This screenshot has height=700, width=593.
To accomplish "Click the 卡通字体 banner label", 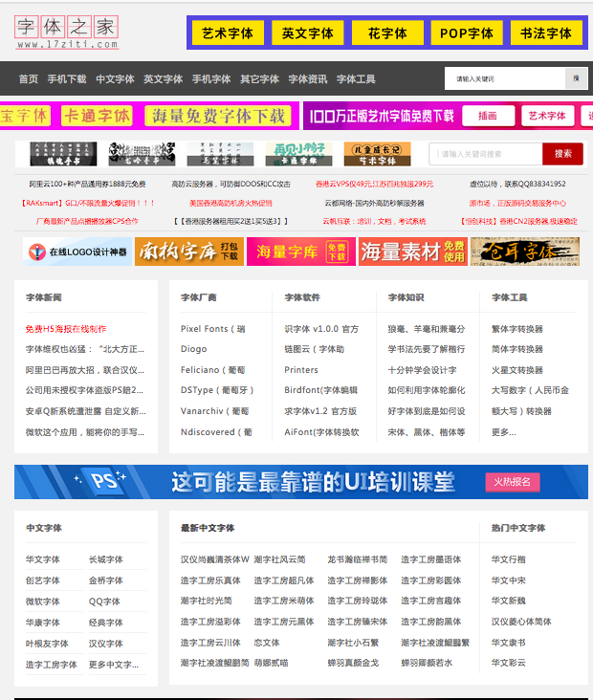I will click(97, 116).
